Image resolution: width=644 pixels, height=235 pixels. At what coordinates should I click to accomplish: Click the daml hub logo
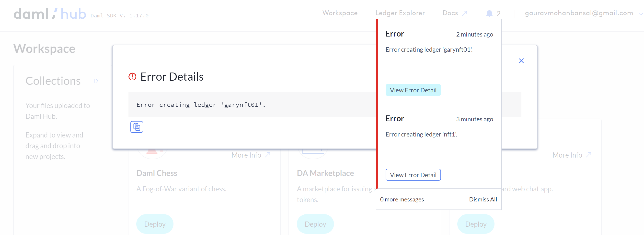pos(50,14)
